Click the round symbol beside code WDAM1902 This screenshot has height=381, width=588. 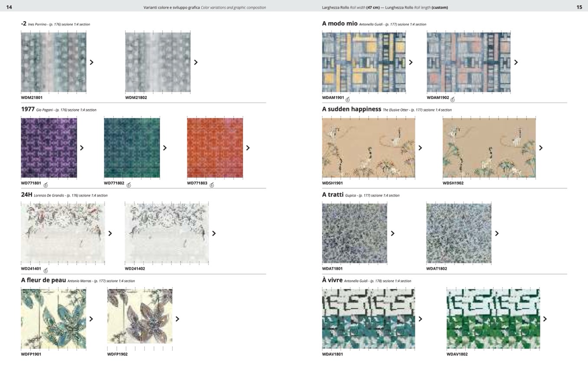point(453,100)
